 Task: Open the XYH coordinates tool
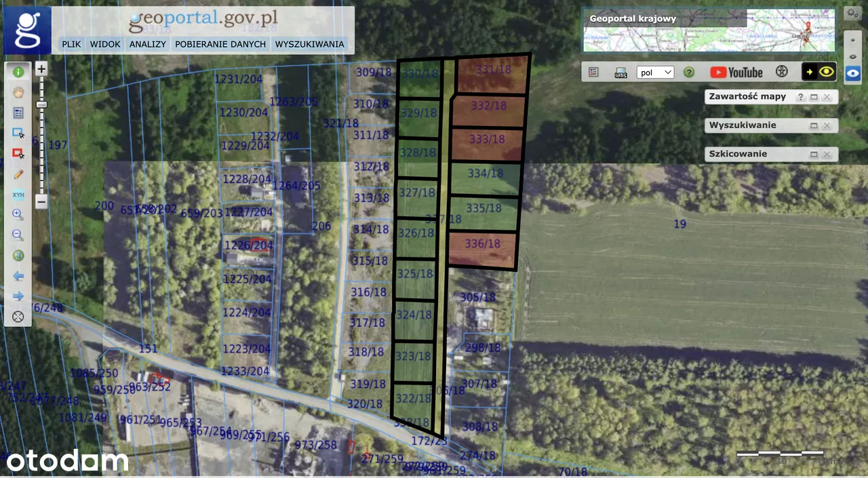point(18,195)
